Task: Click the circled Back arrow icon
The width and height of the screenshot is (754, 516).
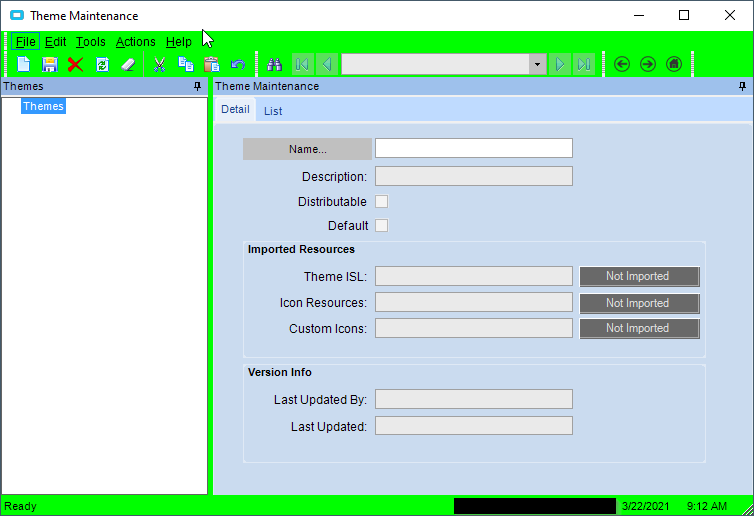Action: (x=622, y=64)
